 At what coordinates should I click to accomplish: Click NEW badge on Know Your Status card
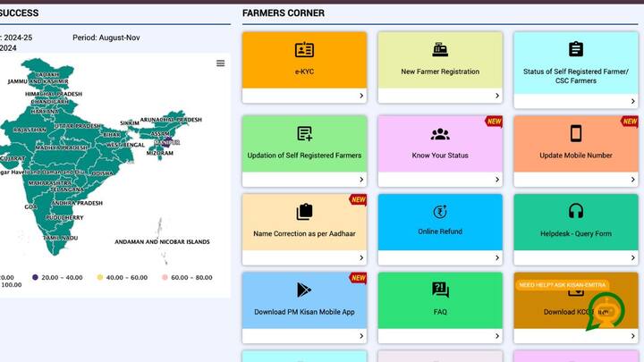click(x=494, y=122)
